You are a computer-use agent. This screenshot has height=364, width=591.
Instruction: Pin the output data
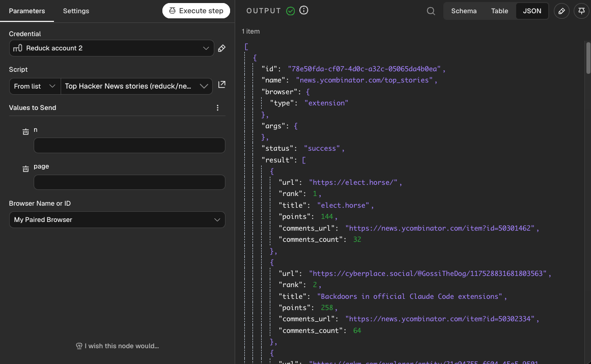(581, 11)
